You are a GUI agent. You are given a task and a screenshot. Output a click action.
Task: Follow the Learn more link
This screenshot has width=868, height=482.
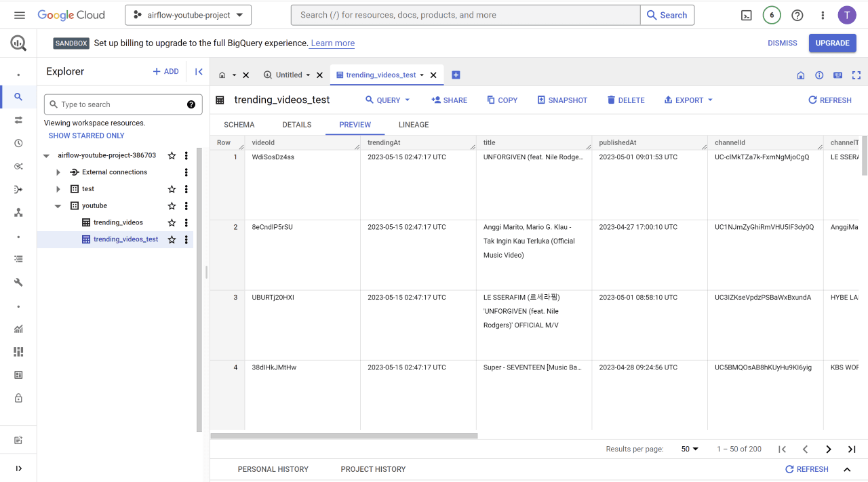(x=332, y=43)
